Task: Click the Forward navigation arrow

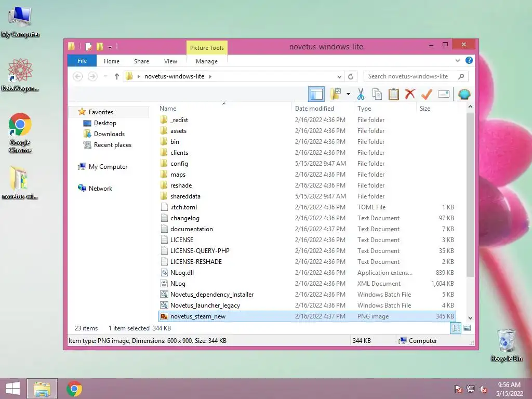Action: 92,76
